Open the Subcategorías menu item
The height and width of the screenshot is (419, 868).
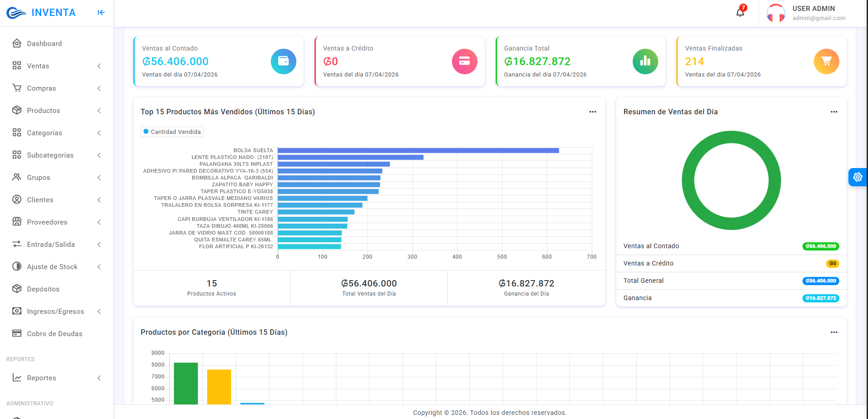[56, 155]
